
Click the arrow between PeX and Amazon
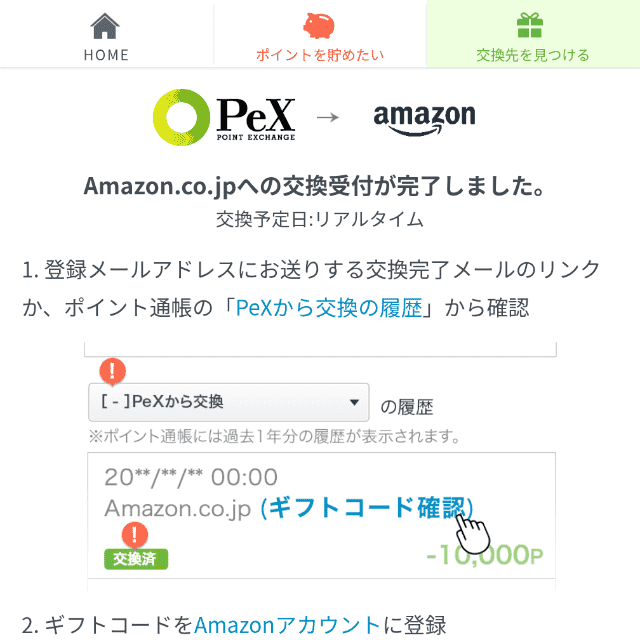pyautogui.click(x=327, y=117)
